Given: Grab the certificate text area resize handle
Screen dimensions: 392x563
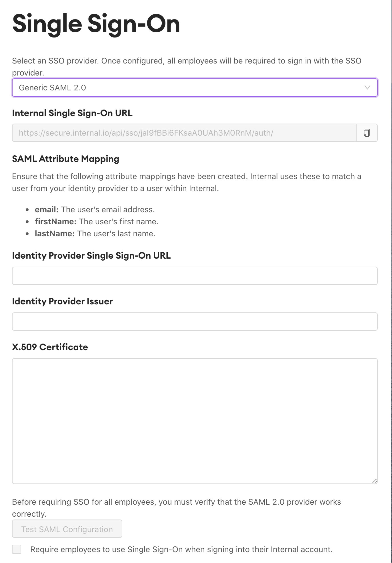Looking at the screenshot, I should click(374, 481).
